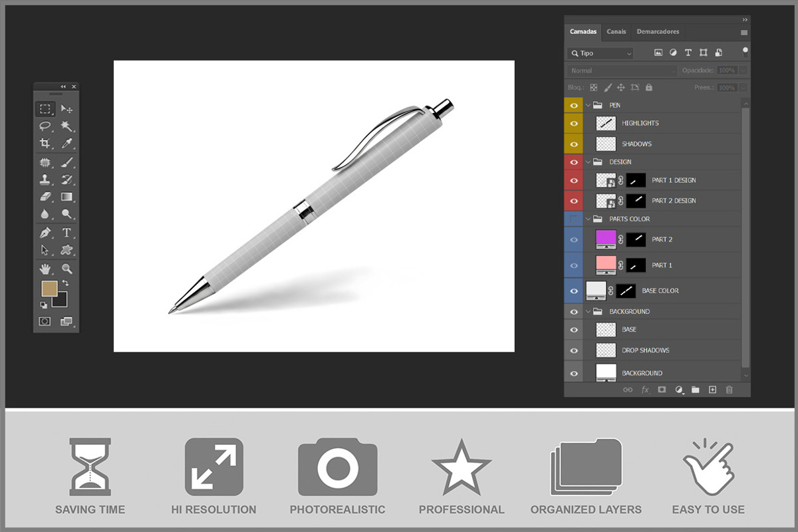Viewport: 798px width, 532px height.
Task: Open the Normal blend mode dropdown
Action: pos(622,70)
